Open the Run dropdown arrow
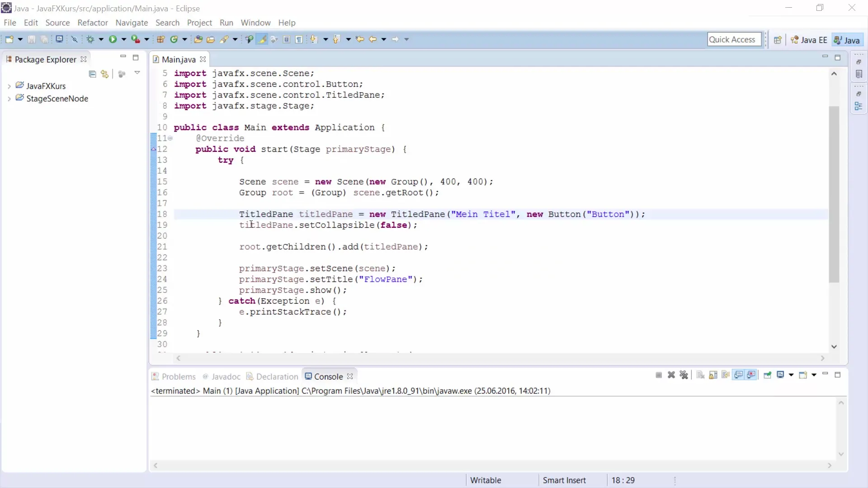 pos(123,39)
